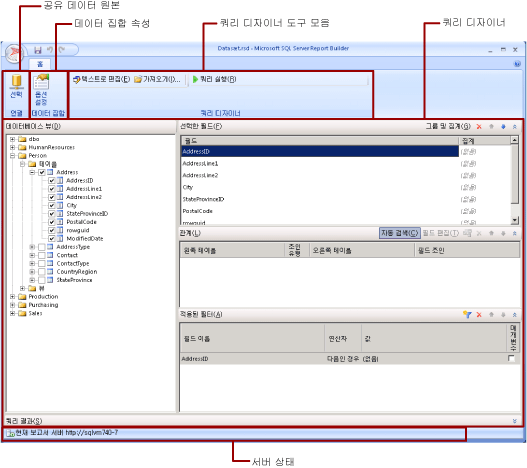The image size is (527, 468).
Task: Open the help icon at ribbon right
Action: pyautogui.click(x=517, y=64)
